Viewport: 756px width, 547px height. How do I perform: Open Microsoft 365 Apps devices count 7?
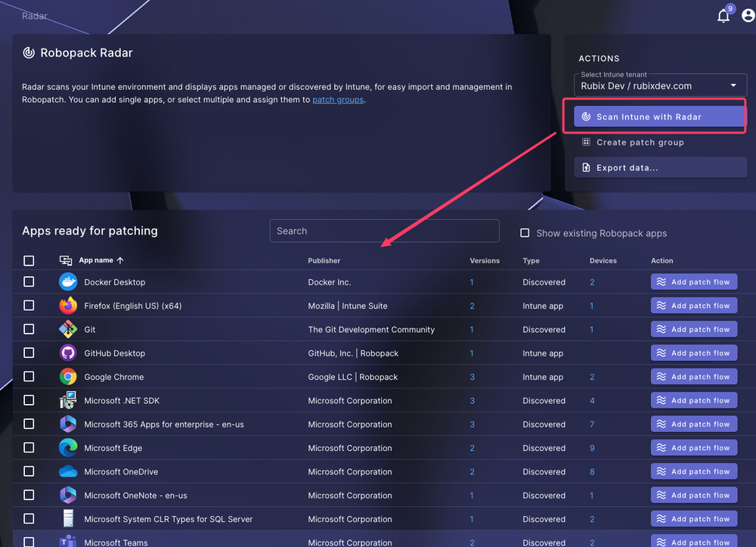[x=592, y=424]
